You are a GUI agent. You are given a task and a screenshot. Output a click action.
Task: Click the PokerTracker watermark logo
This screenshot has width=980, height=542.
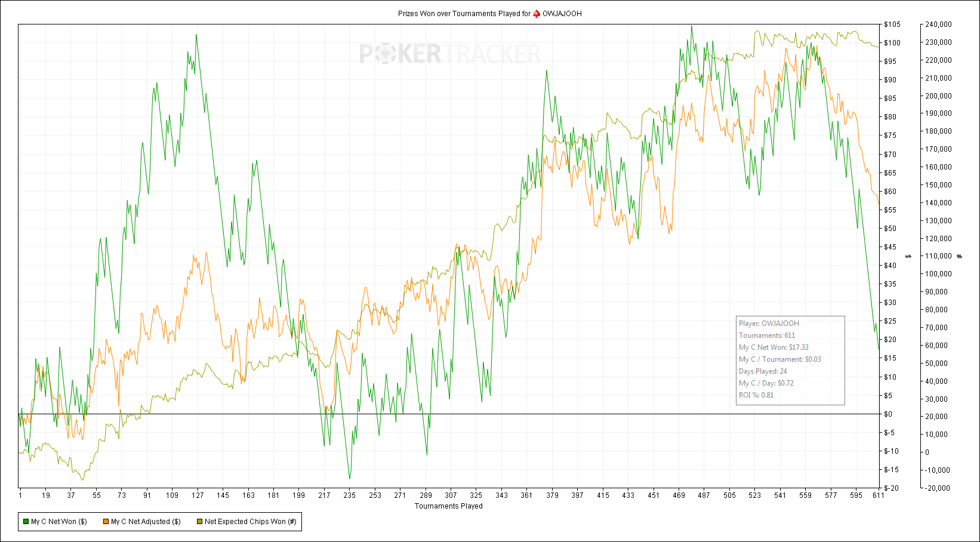pos(450,54)
